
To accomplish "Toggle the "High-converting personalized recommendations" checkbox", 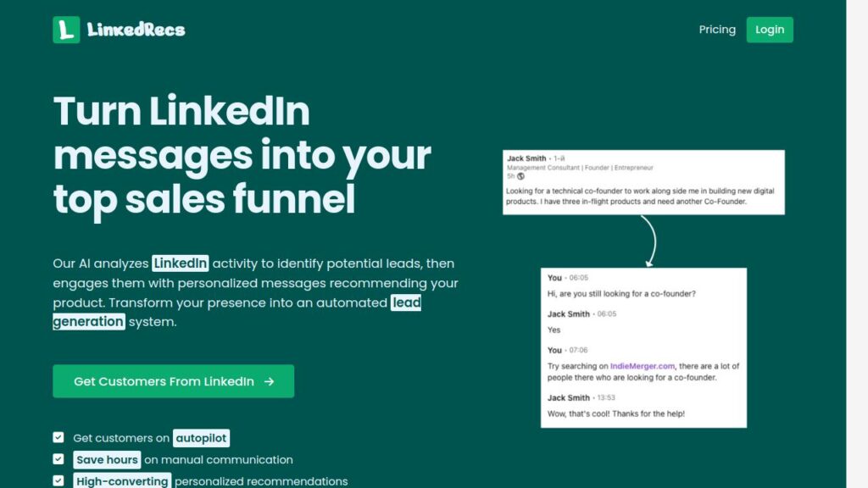I will (x=58, y=480).
